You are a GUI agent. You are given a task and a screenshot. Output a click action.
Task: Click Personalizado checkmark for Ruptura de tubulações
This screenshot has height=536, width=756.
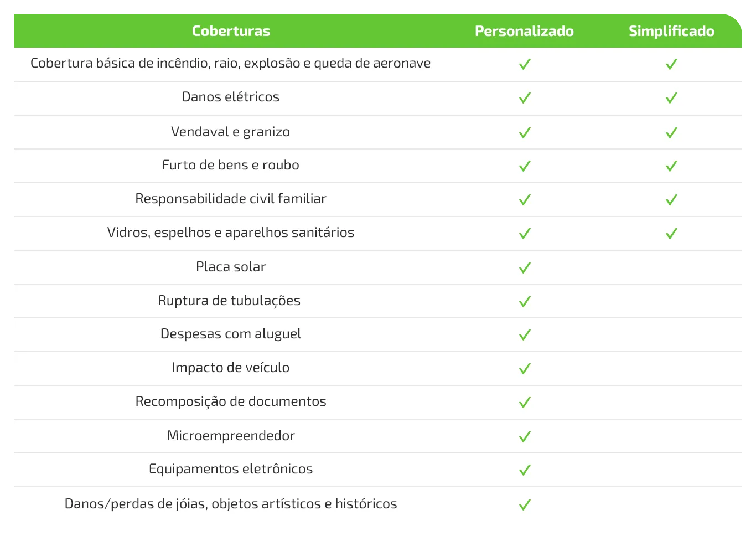pyautogui.click(x=525, y=301)
